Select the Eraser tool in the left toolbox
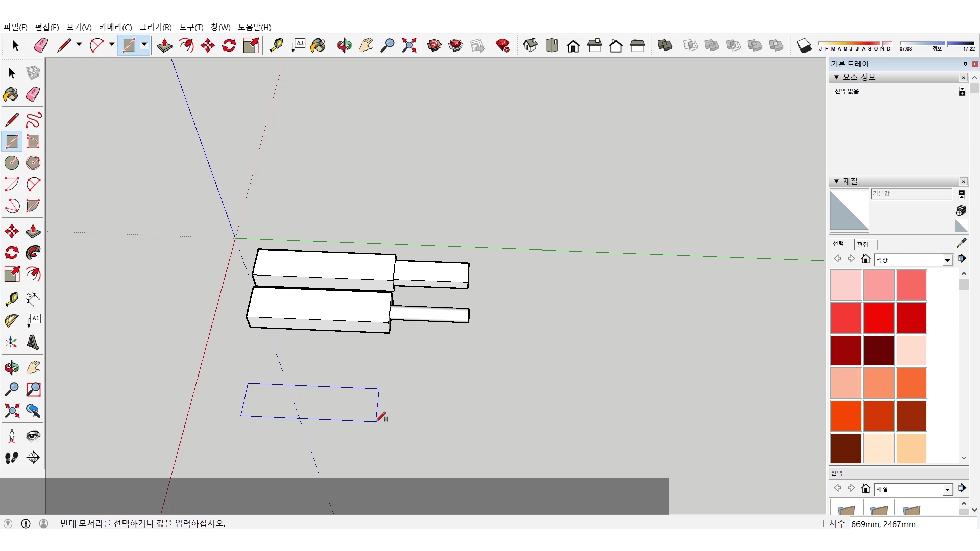The height and width of the screenshot is (551, 980). point(33,94)
